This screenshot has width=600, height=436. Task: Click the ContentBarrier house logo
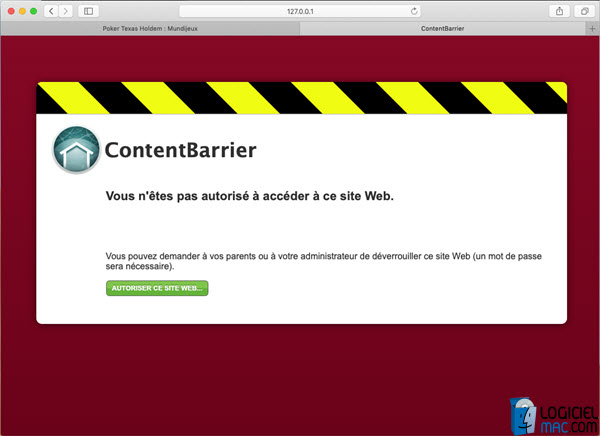(76, 151)
